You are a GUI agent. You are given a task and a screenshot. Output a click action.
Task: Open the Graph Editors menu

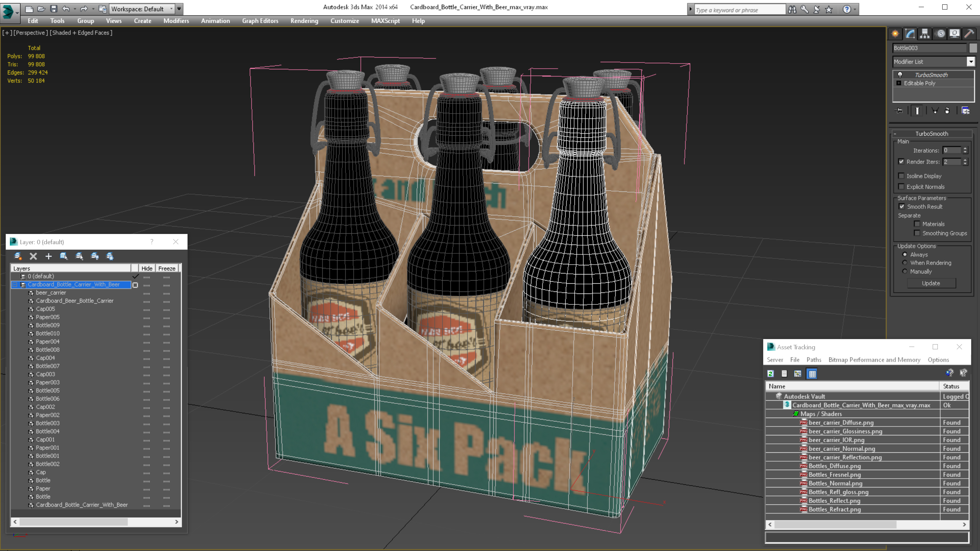pos(260,21)
